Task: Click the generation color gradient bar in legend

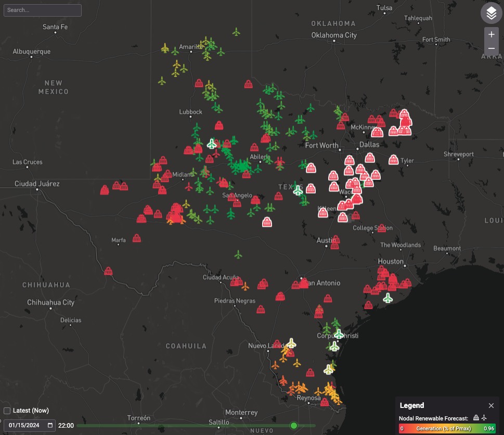Action: (x=447, y=428)
